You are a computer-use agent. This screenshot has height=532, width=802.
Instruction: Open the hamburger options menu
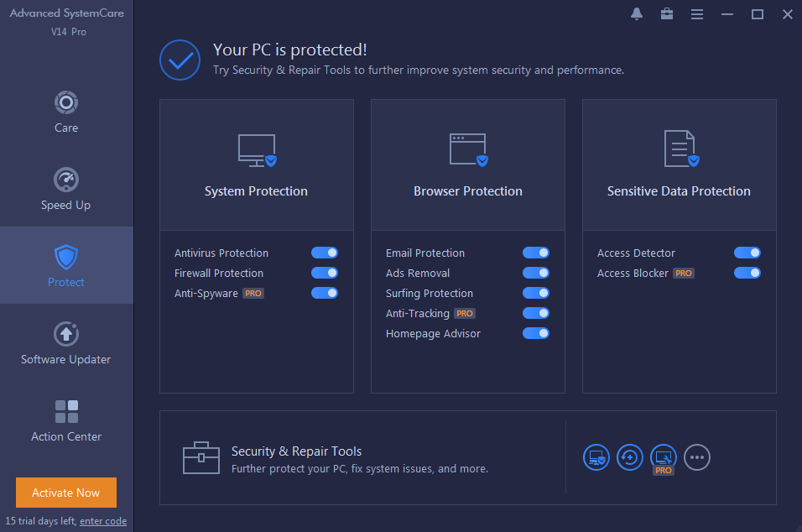click(696, 14)
